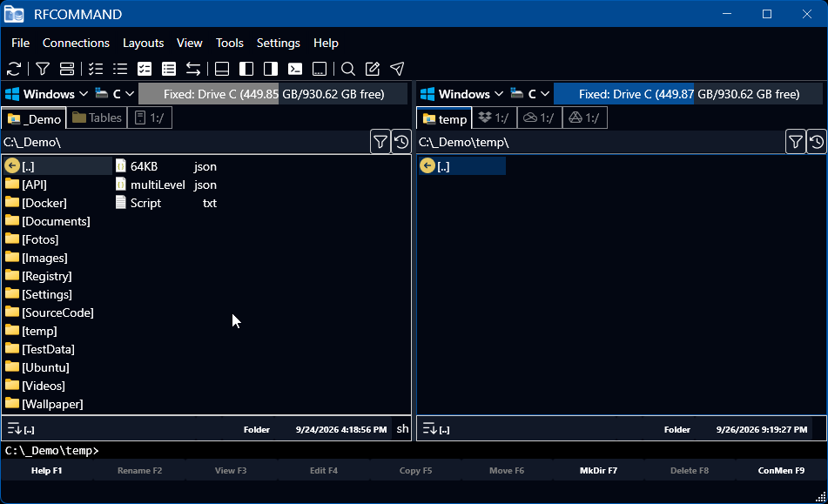Click right panel status bar sort icon
Image resolution: width=828 pixels, height=504 pixels.
click(x=429, y=428)
